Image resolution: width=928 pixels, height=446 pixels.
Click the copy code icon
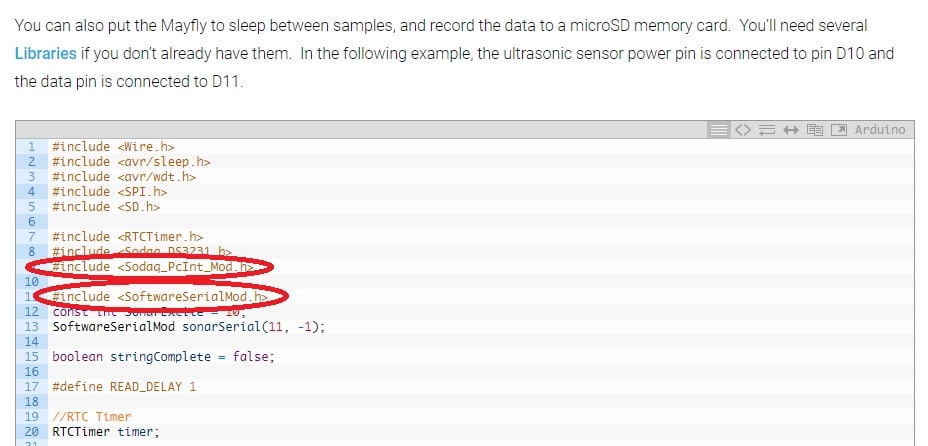(814, 130)
